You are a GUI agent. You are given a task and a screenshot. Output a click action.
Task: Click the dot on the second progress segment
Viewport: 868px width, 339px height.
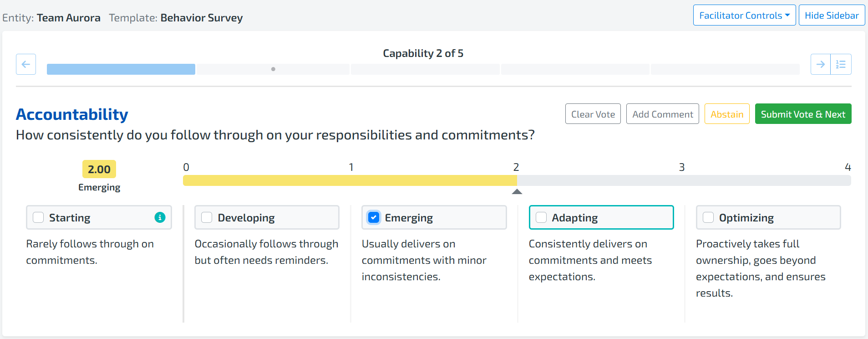click(x=273, y=69)
